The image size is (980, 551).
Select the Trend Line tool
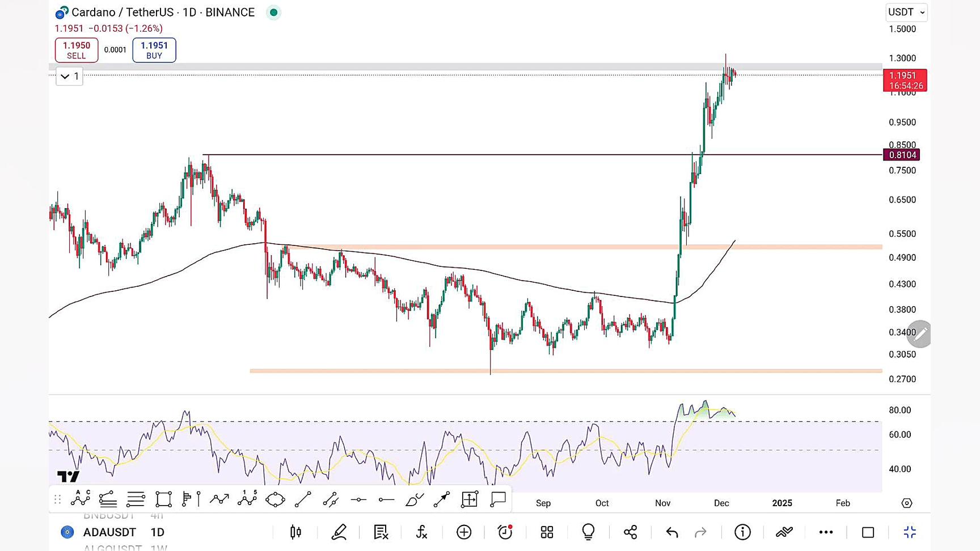click(x=303, y=499)
